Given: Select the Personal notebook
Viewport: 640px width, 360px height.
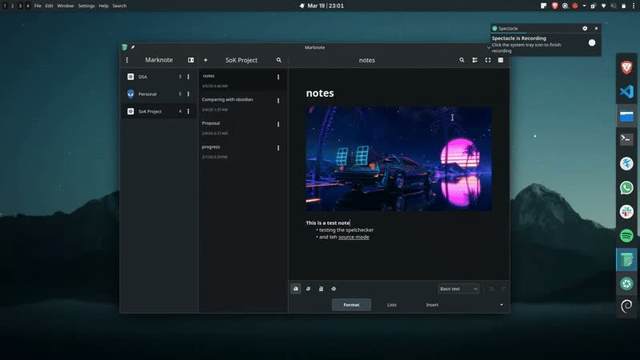Looking at the screenshot, I should (x=159, y=94).
